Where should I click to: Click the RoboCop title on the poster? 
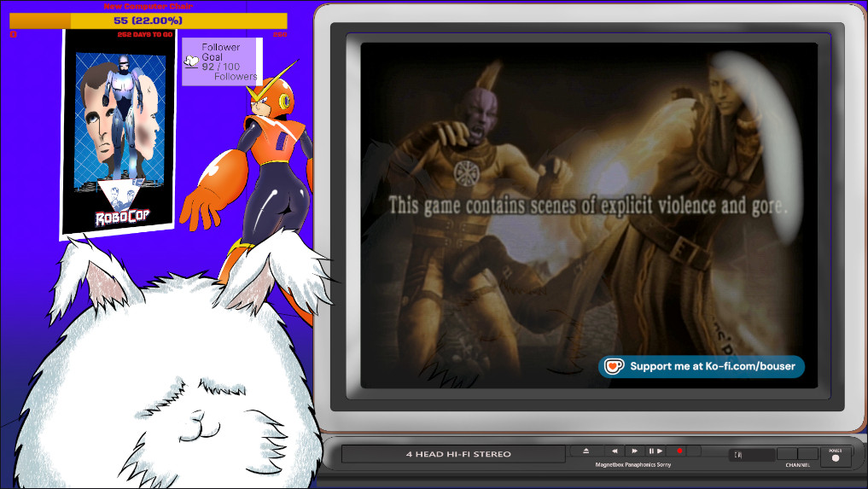pyautogui.click(x=122, y=217)
